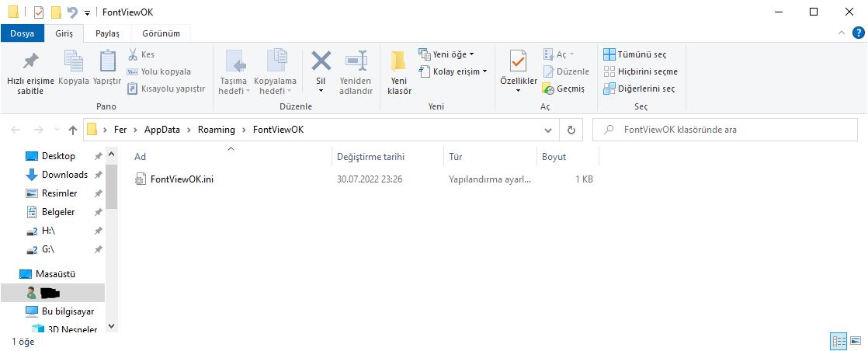Create a Yeni klasör
868x351 pixels.
tap(399, 72)
